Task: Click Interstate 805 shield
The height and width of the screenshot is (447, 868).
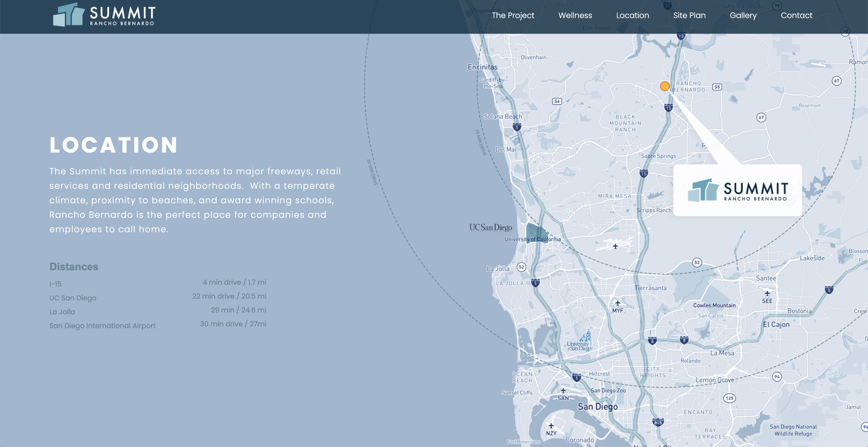Action: click(x=658, y=422)
